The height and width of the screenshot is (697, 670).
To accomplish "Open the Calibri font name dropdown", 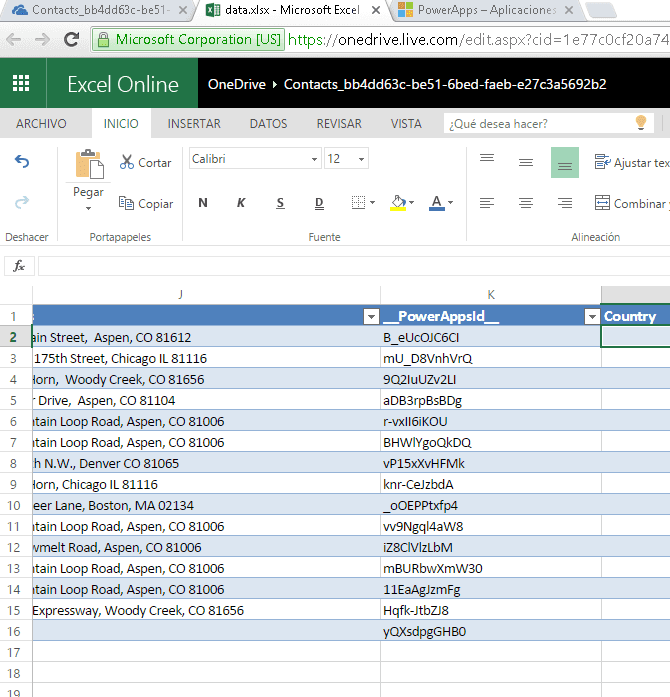I will click(x=314, y=159).
